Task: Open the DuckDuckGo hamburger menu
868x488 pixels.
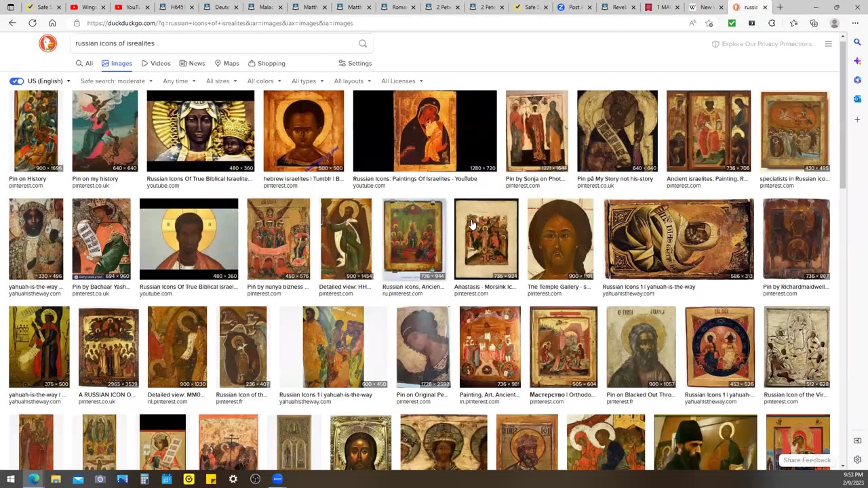Action: 828,44
